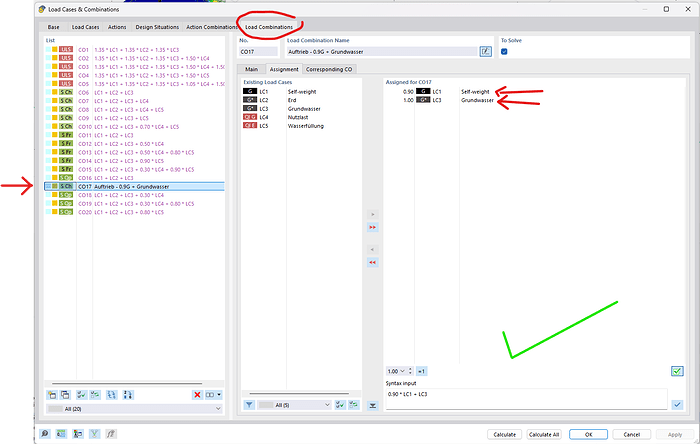Open the Corresponding CO tab
The image size is (700, 444).
coord(329,69)
